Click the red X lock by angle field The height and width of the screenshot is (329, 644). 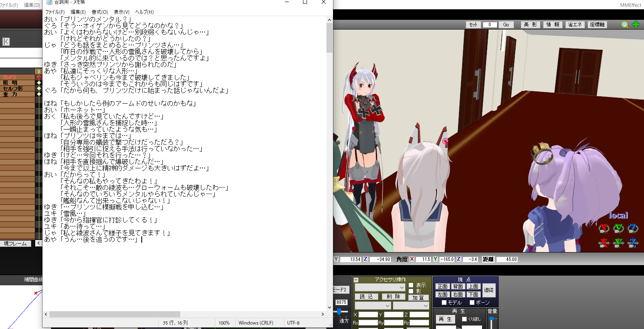coord(412,259)
